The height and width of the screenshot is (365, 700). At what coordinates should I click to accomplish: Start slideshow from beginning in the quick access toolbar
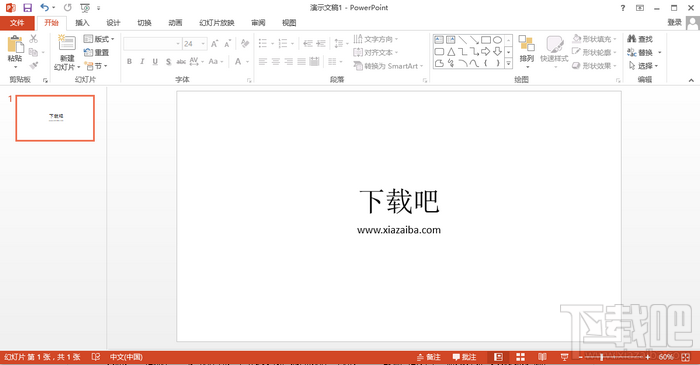85,8
